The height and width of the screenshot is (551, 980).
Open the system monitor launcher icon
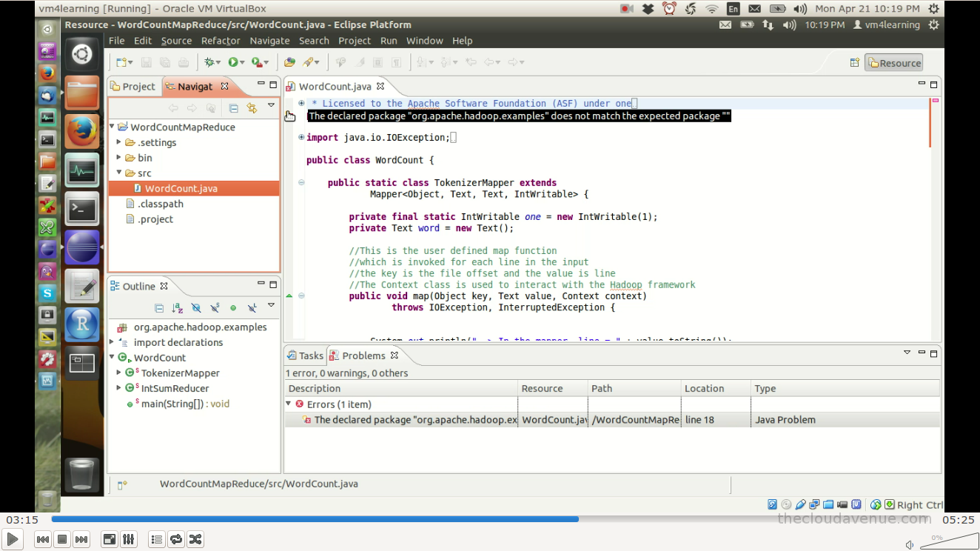pos(81,171)
